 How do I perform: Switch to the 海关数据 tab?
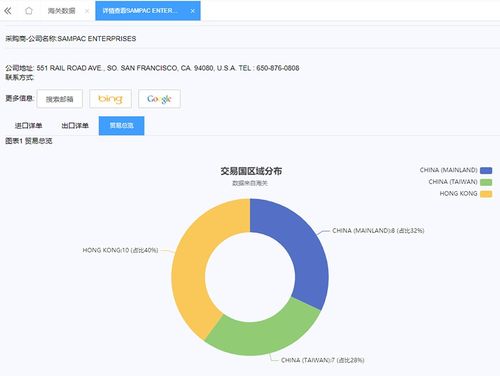point(61,11)
